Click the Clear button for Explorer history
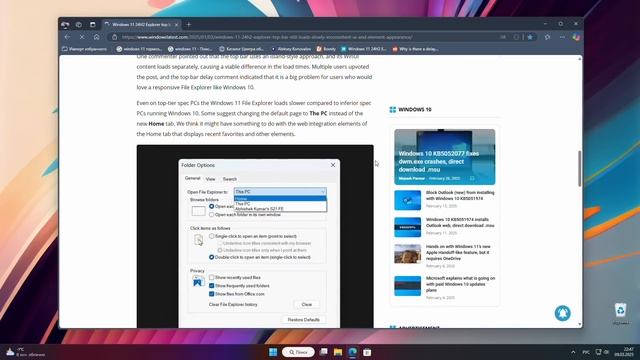 [x=307, y=304]
